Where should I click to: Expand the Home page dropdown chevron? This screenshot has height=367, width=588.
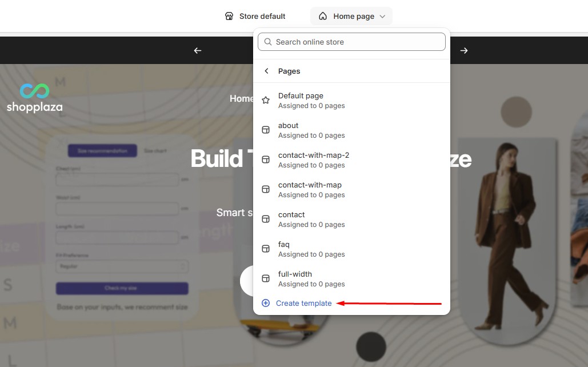click(382, 17)
